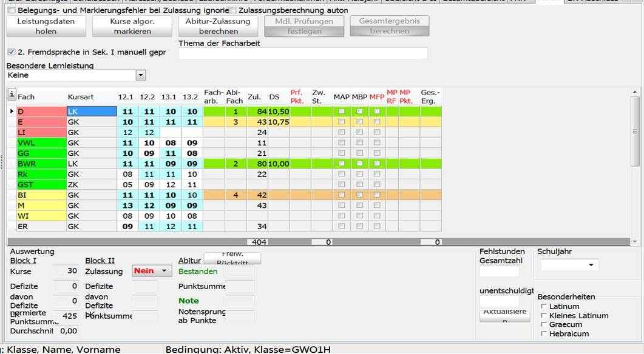Click the Abi-Fach value 4 in row BI
The height and width of the screenshot is (354, 644).
coord(236,195)
